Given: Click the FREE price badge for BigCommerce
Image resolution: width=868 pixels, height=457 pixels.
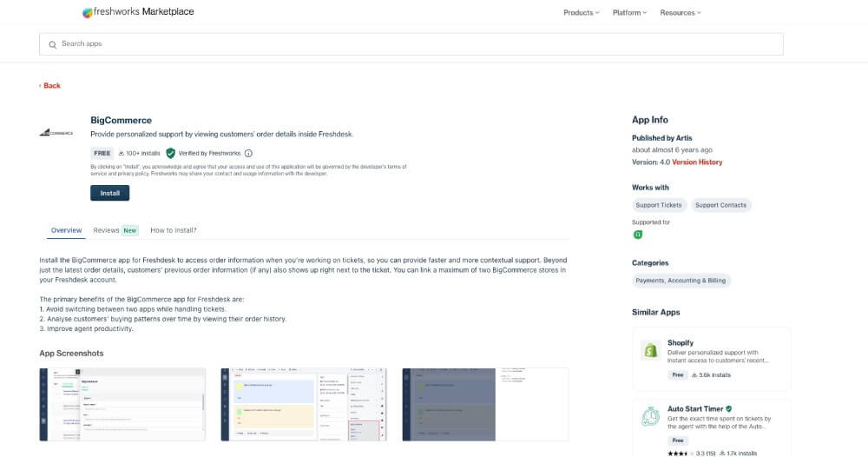Looking at the screenshot, I should click(102, 154).
